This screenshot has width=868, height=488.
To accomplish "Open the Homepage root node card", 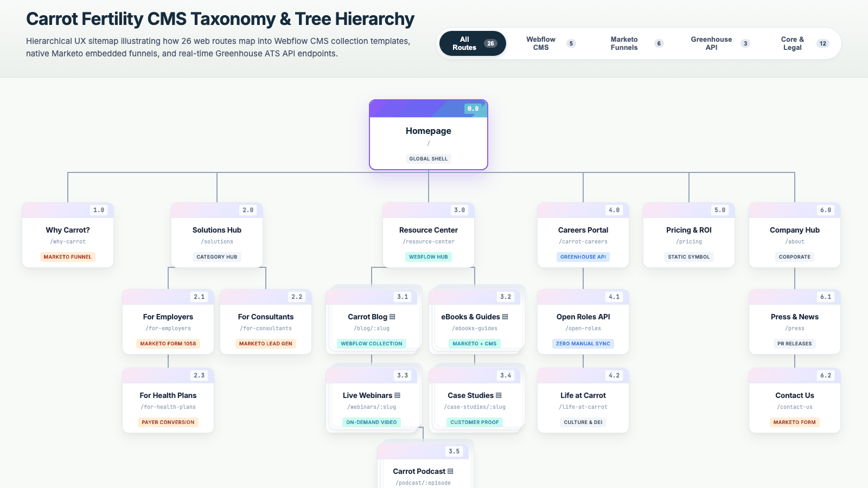I will (x=429, y=134).
